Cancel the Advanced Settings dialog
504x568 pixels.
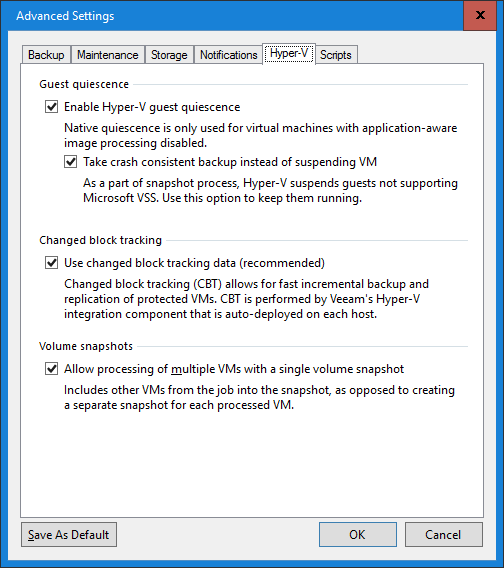[443, 534]
